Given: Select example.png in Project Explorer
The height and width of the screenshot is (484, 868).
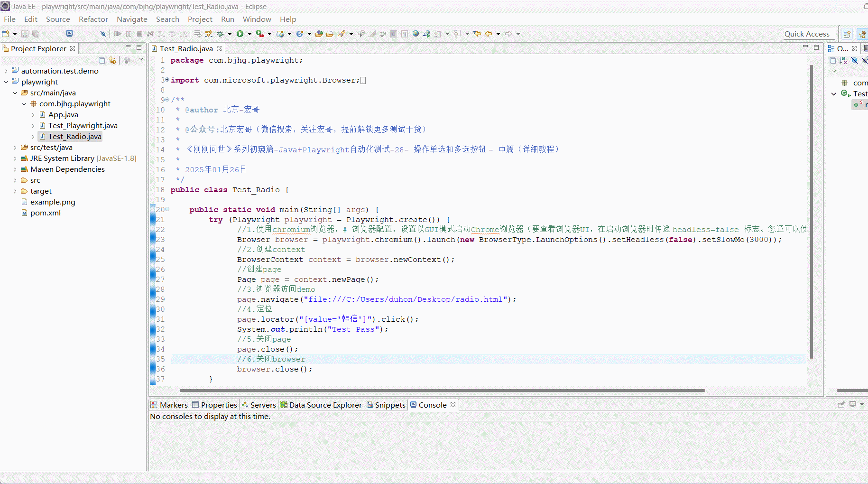Looking at the screenshot, I should click(52, 202).
